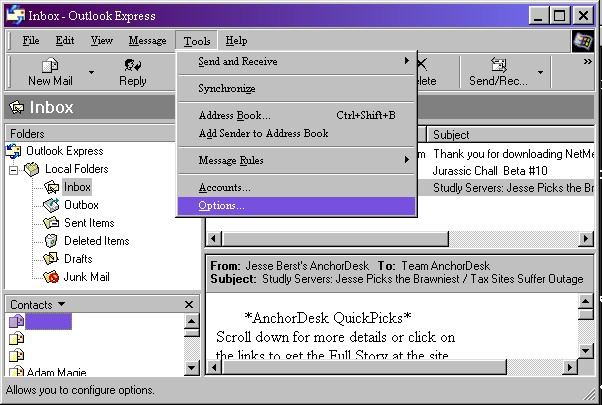This screenshot has width=602, height=405.
Task: Click the contacts list scroll down arrow
Action: (191, 368)
